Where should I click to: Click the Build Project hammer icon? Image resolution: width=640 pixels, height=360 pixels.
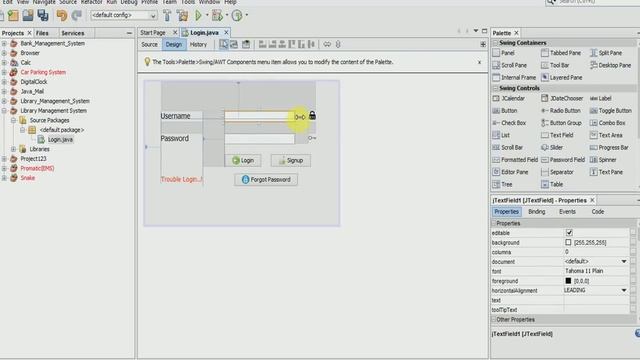[x=167, y=16]
